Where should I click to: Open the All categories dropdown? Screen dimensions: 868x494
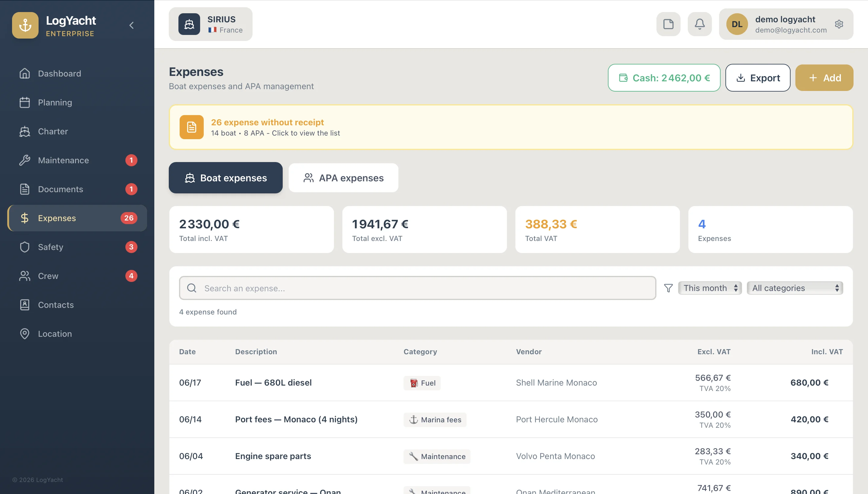pyautogui.click(x=795, y=288)
